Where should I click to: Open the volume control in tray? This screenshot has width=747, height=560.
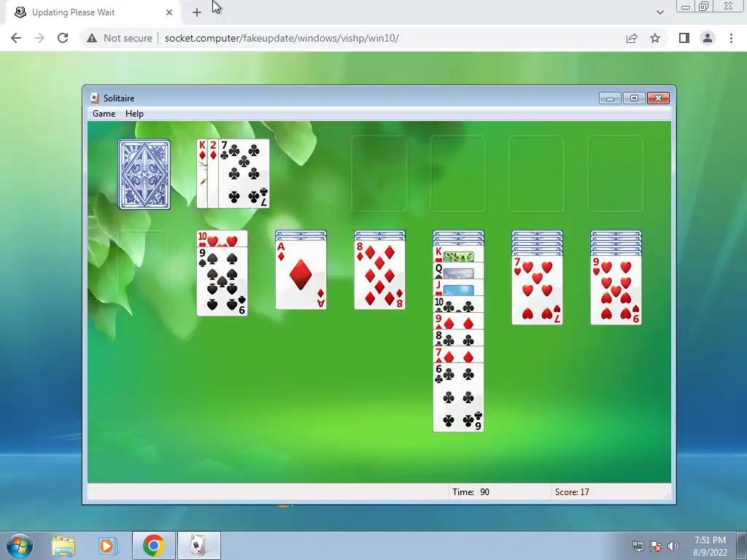pos(673,546)
